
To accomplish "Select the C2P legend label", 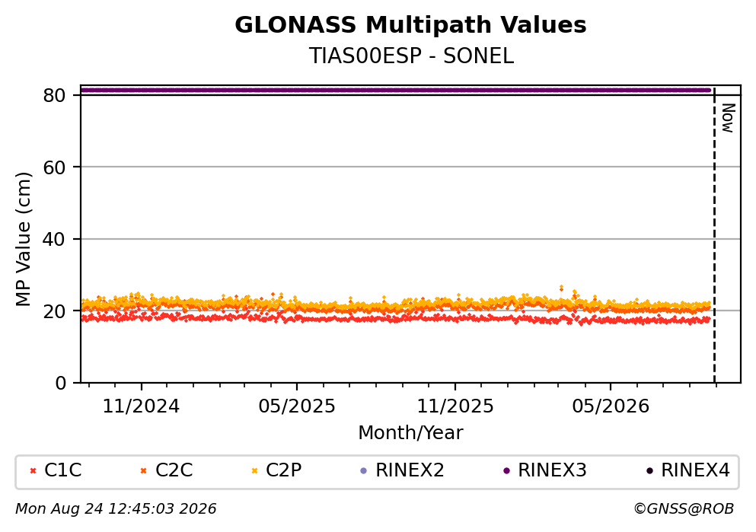I will (x=283, y=470).
